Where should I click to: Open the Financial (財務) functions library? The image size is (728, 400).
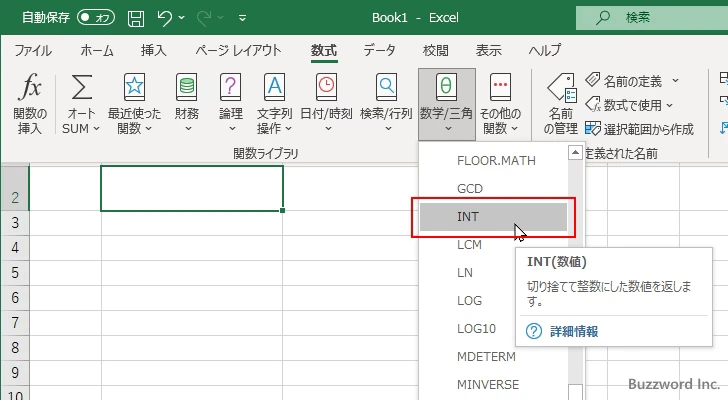tap(187, 104)
